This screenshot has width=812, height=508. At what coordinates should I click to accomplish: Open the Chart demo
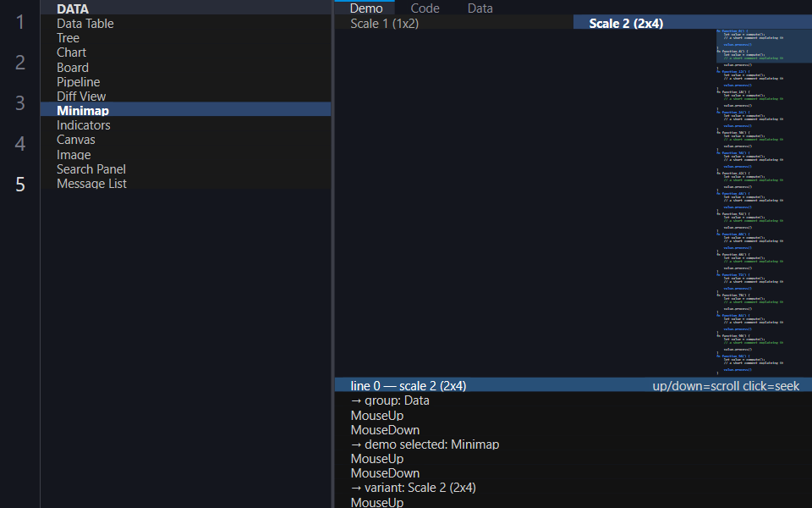click(x=185, y=52)
